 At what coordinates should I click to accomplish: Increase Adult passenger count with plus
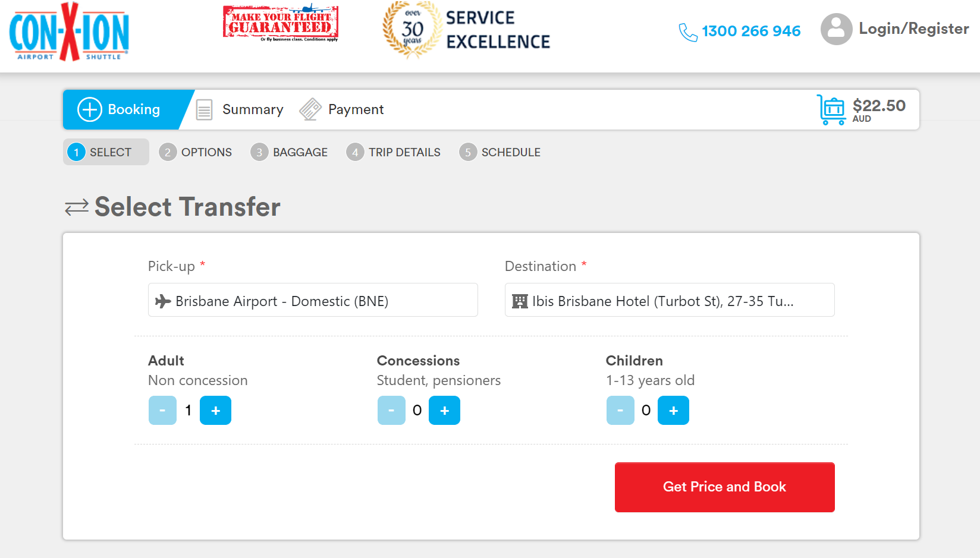(x=215, y=411)
